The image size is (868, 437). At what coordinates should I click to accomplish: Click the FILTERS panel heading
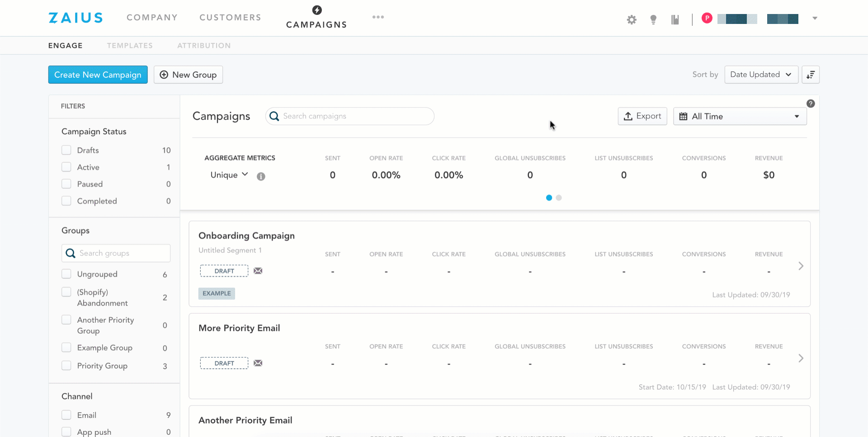pyautogui.click(x=73, y=106)
